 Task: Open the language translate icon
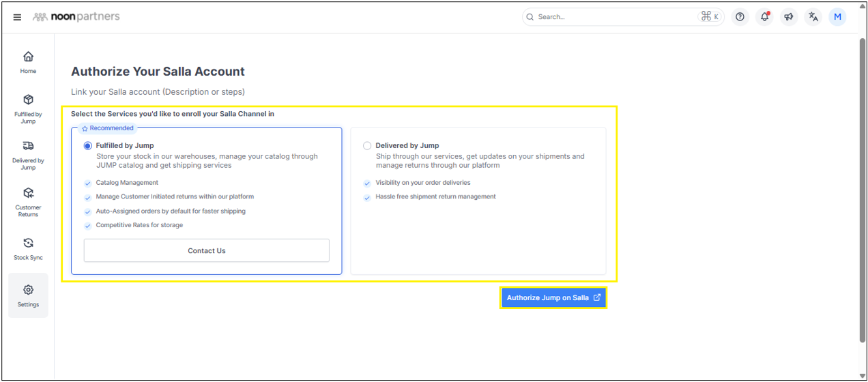(813, 17)
